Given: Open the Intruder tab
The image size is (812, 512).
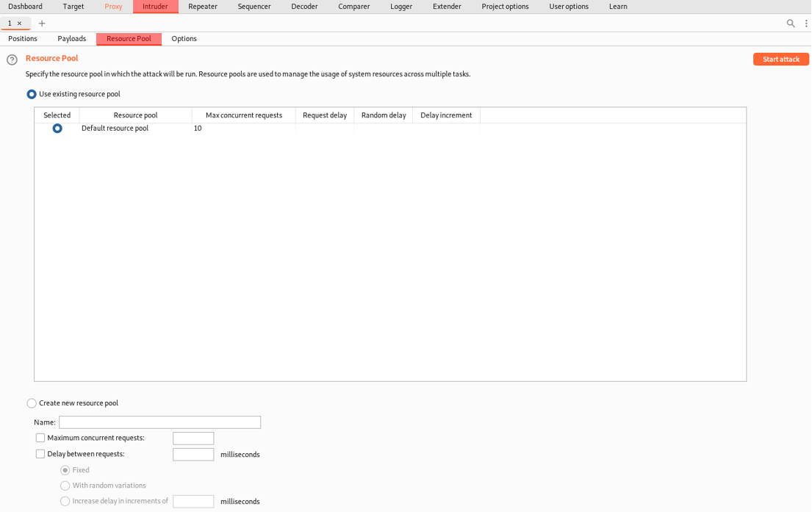Looking at the screenshot, I should [155, 7].
